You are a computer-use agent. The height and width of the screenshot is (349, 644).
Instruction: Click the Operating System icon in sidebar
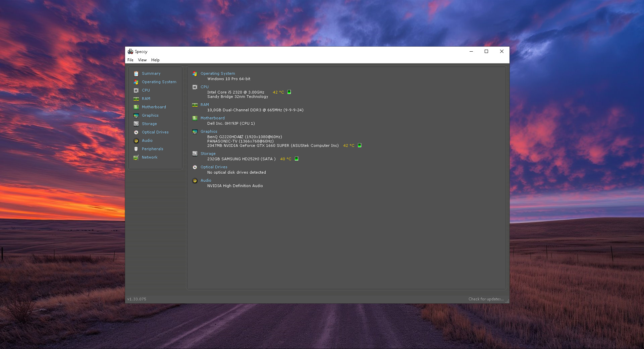click(x=136, y=82)
